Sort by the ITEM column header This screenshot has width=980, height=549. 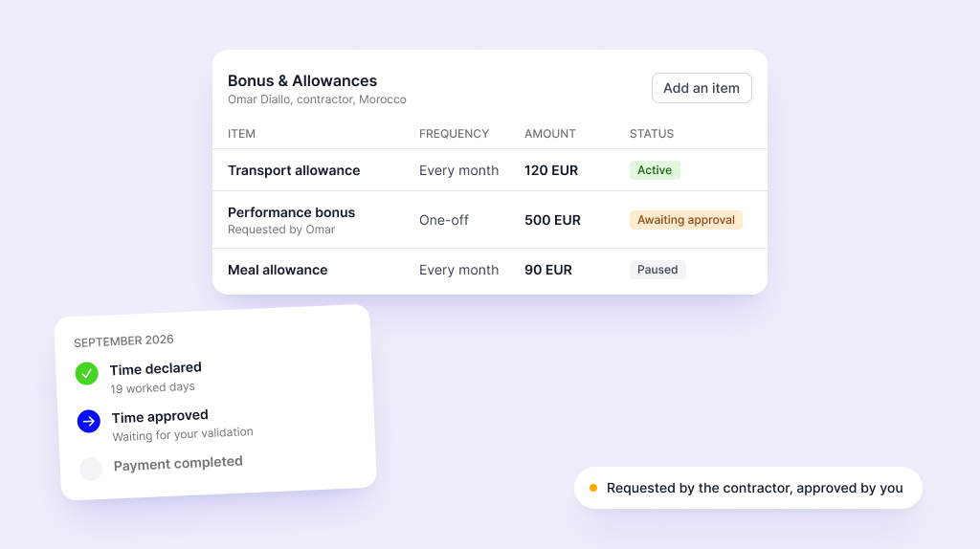click(241, 134)
